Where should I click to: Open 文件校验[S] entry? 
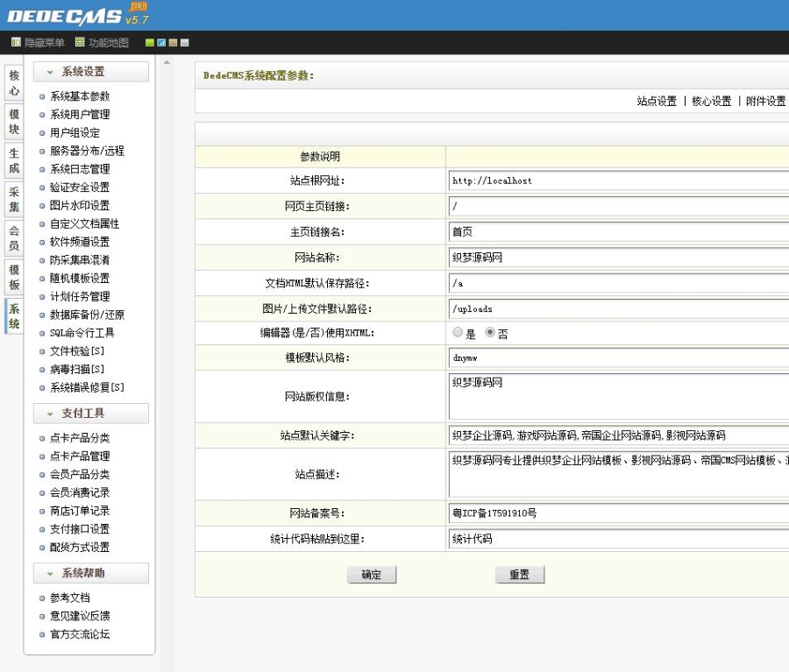(x=77, y=351)
